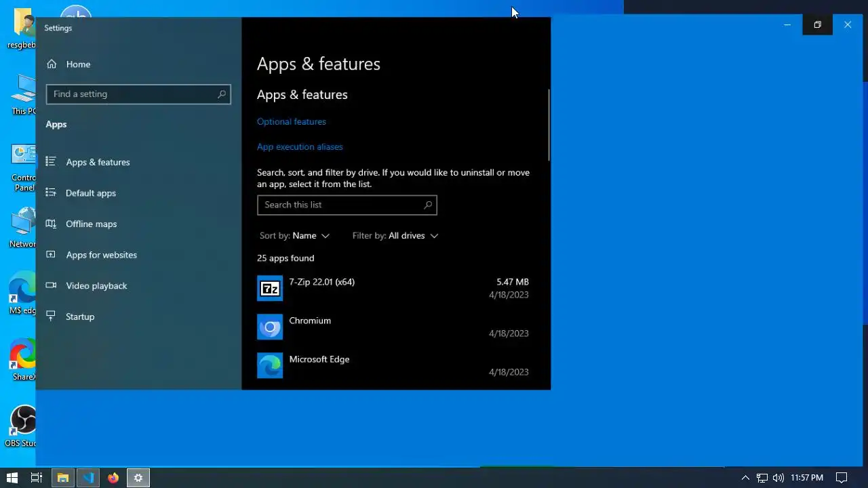Viewport: 868px width, 488px height.
Task: Click the Default apps sidebar icon
Action: pyautogui.click(x=51, y=192)
